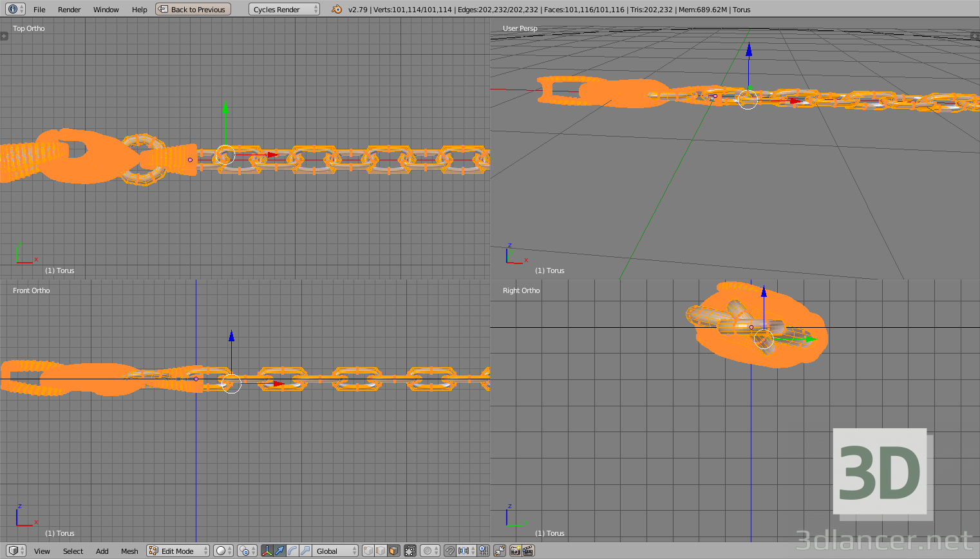Toggle snapping with the magnet icon
The height and width of the screenshot is (559, 980).
pyautogui.click(x=450, y=551)
